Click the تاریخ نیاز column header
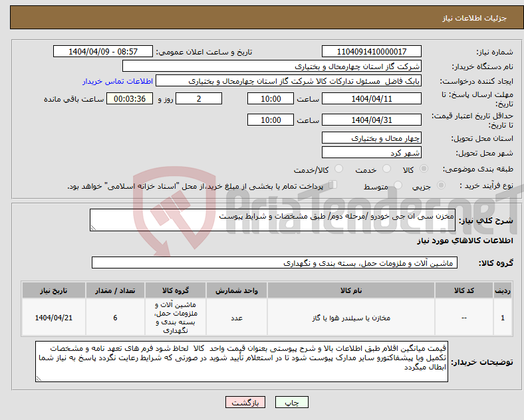 pos(54,290)
